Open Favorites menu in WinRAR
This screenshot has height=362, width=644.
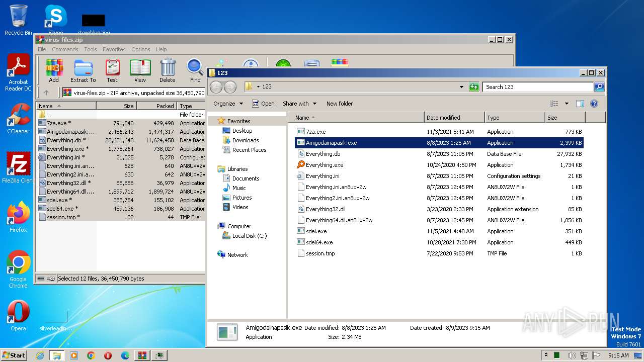click(x=114, y=49)
